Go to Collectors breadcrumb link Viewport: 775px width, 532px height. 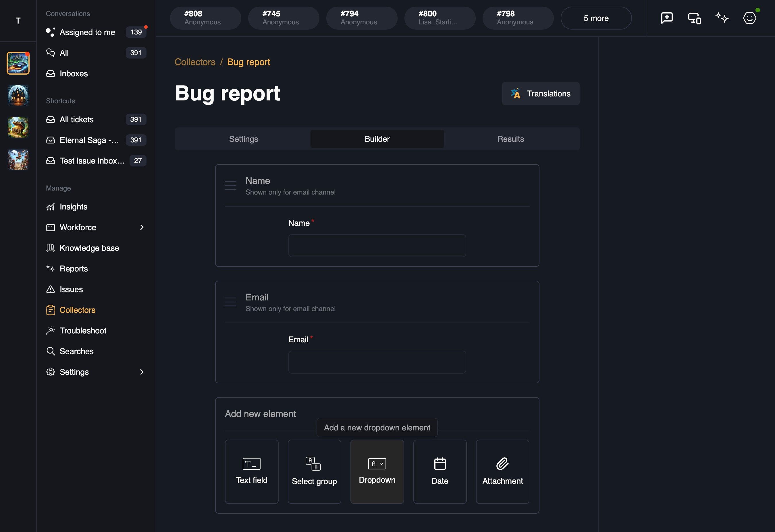click(x=195, y=62)
